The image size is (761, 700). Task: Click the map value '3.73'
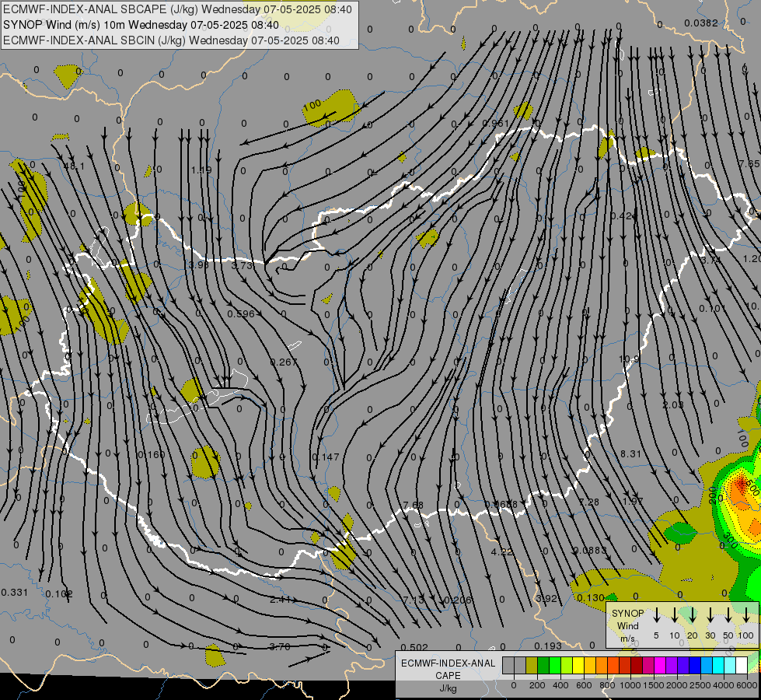(x=242, y=265)
